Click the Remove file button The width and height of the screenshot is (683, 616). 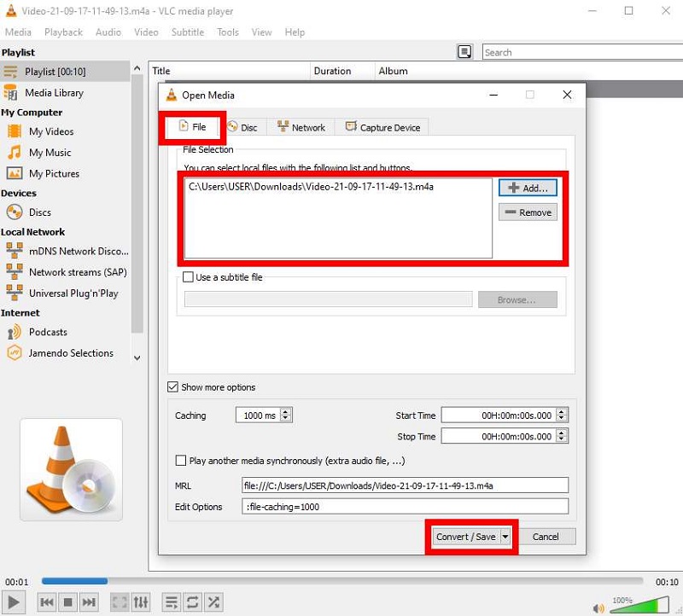coord(528,212)
